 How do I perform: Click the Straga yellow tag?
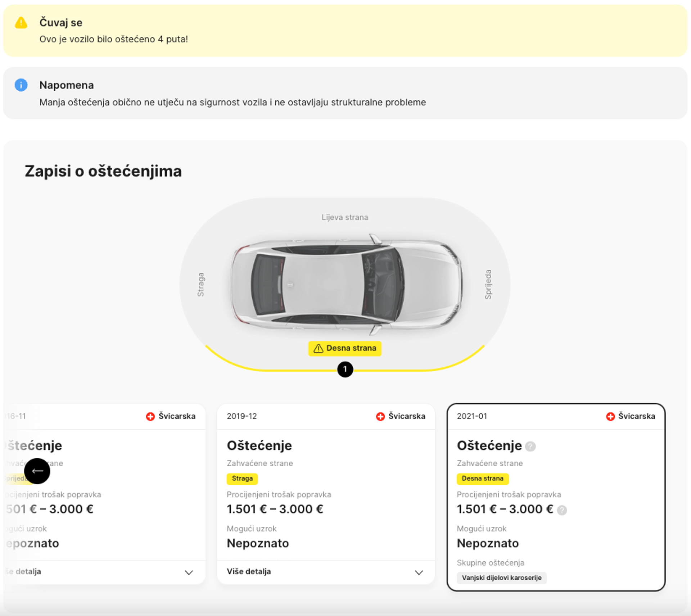pos(242,479)
